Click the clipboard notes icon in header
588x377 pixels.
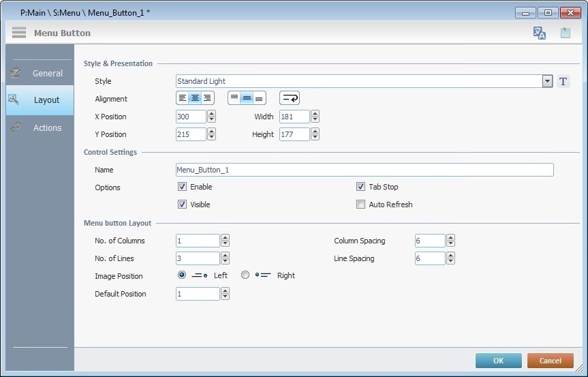pos(566,33)
